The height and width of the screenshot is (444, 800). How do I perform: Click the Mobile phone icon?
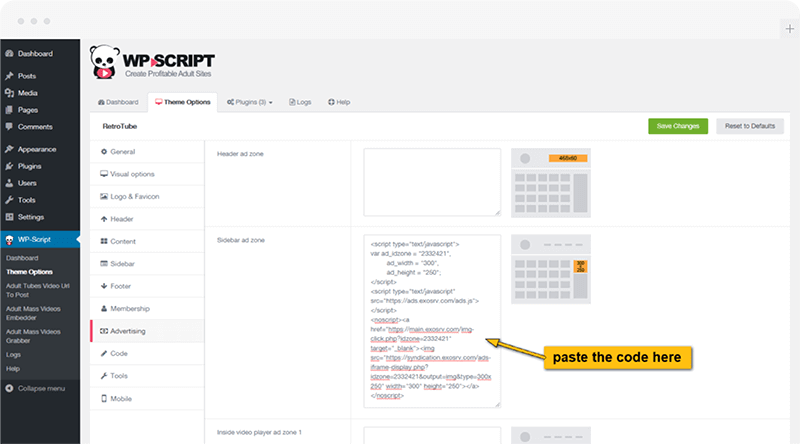[x=104, y=399]
